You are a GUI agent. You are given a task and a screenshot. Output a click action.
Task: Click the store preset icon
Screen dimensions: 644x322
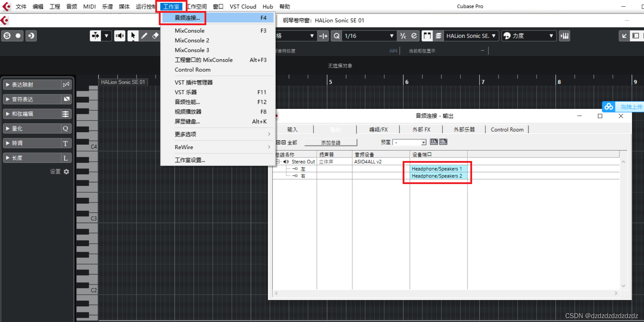tap(434, 142)
